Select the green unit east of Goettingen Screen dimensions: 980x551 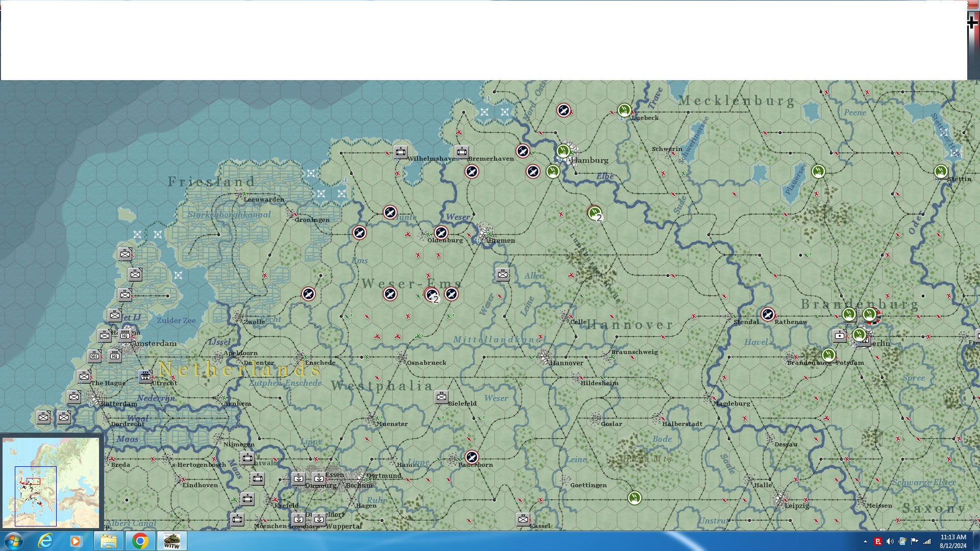(x=634, y=498)
